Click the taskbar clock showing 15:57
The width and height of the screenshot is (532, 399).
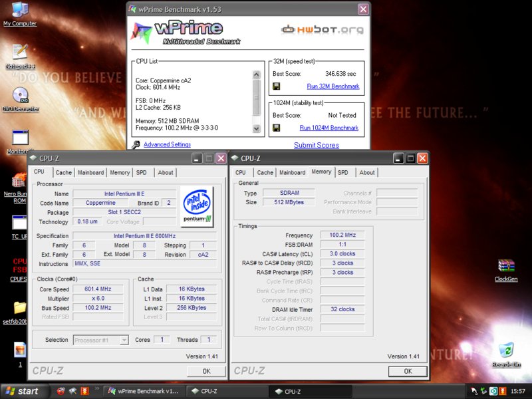point(518,391)
